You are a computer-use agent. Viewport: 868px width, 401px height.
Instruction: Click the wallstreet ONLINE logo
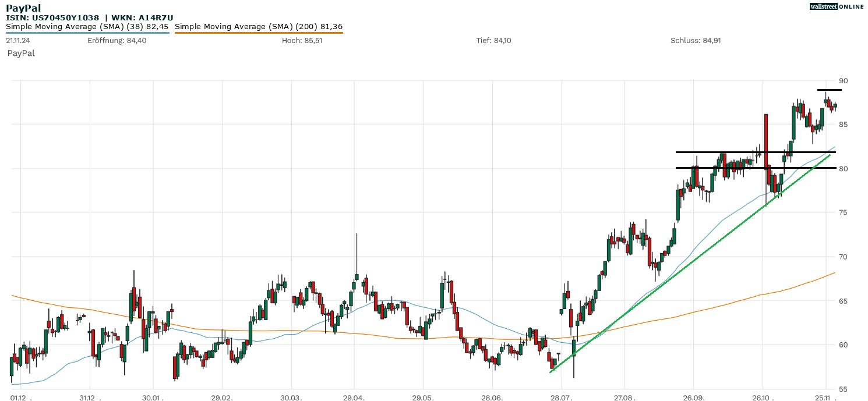coord(837,6)
